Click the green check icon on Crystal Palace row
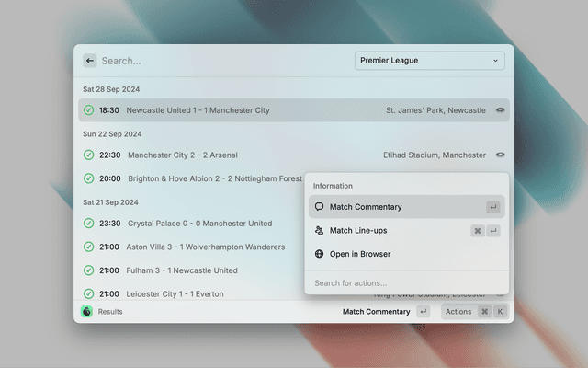The height and width of the screenshot is (368, 588). [x=88, y=224]
